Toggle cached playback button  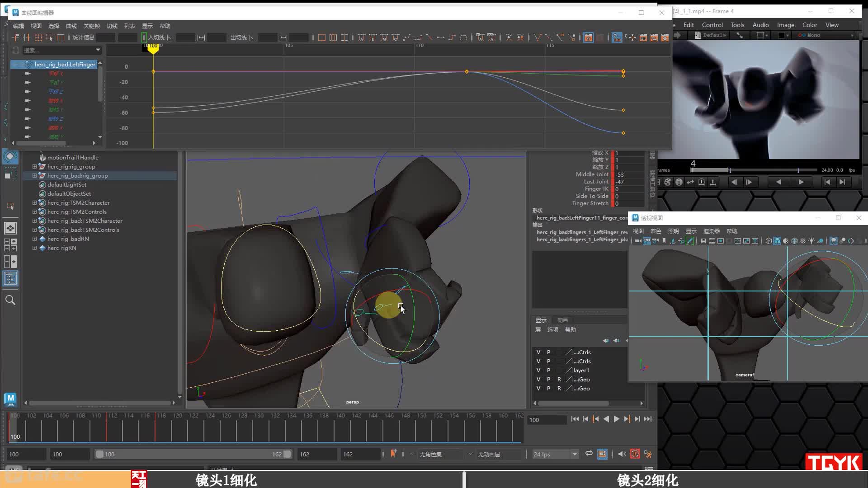point(602,454)
